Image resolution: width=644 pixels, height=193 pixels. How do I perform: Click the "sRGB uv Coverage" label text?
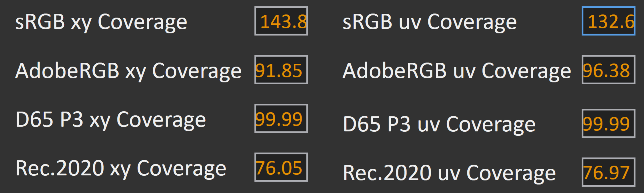(x=429, y=22)
